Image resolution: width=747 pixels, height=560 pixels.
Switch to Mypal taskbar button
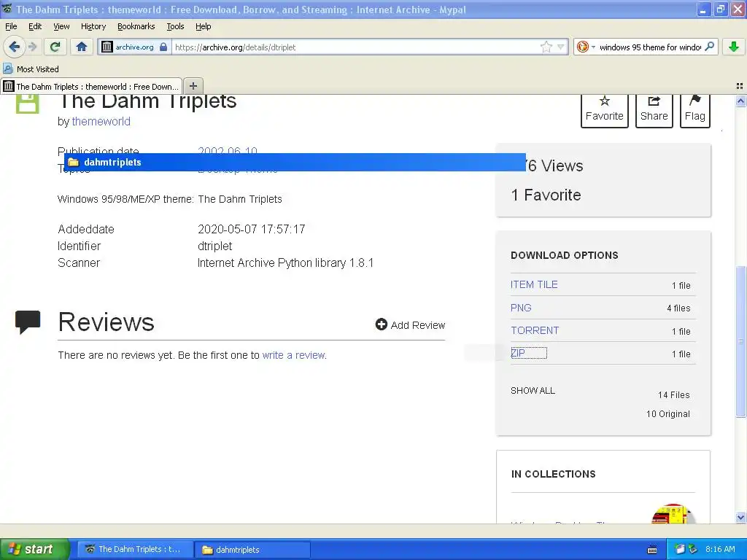[x=135, y=549]
